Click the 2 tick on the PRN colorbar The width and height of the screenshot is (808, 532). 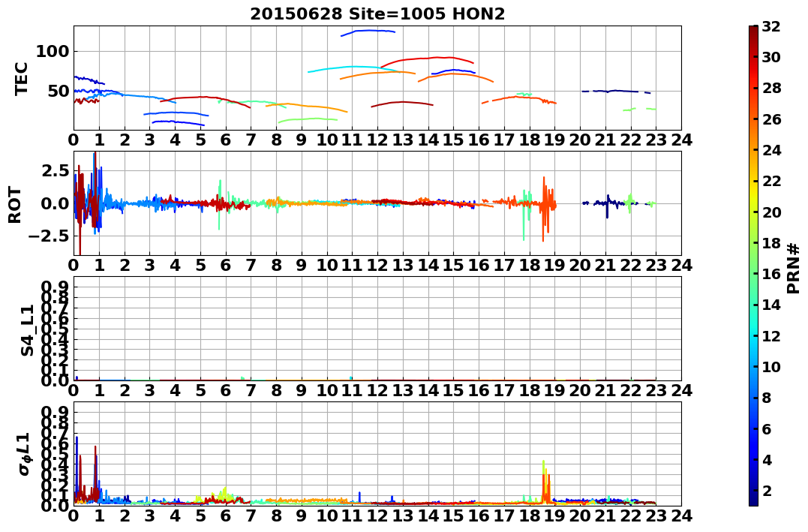coord(767,490)
